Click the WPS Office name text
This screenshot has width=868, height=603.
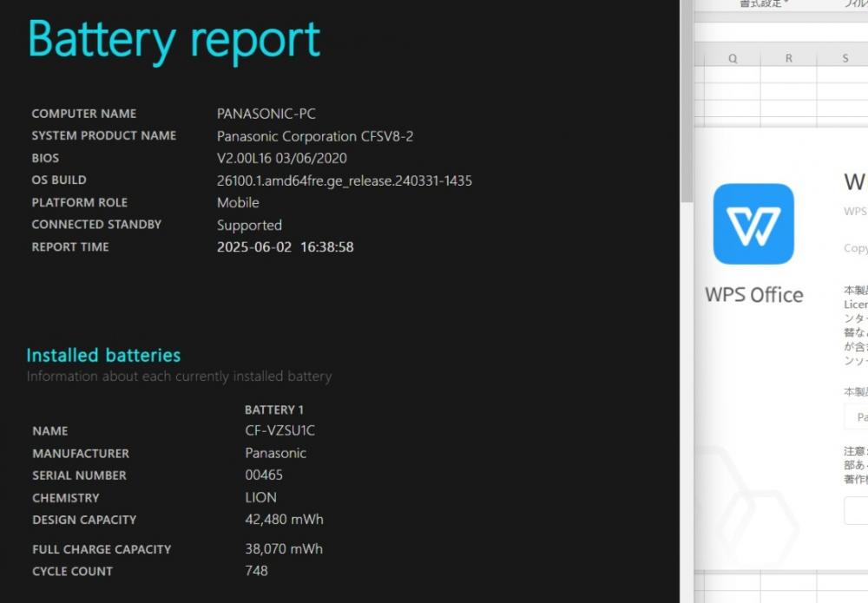pos(754,295)
